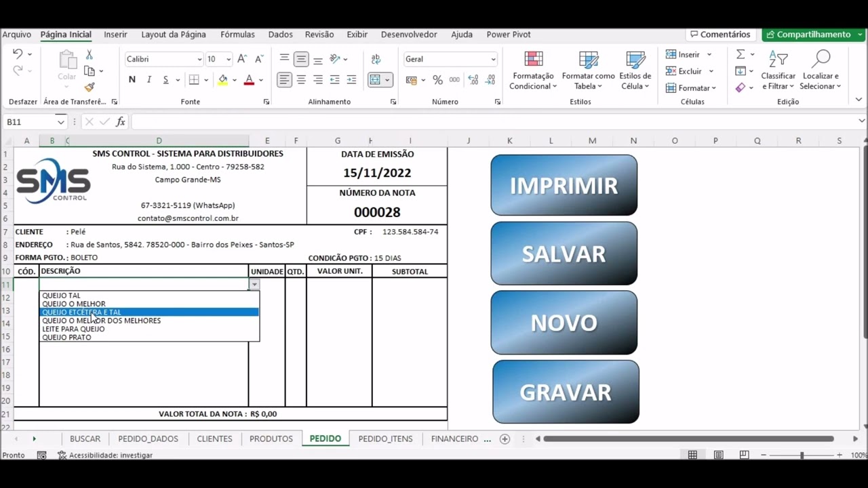Click the Comentários button
Viewport: 868px width, 488px height.
720,35
